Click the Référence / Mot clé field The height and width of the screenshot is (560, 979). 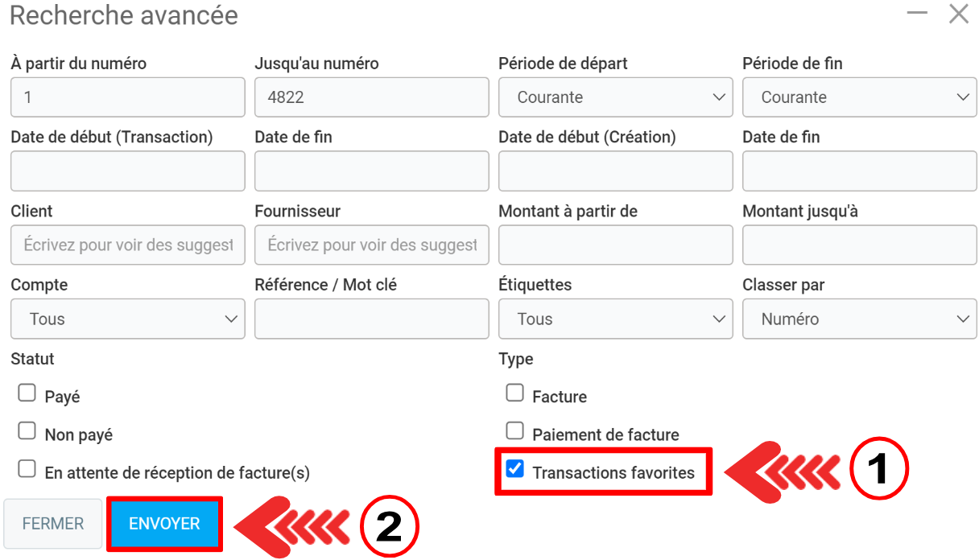(x=371, y=319)
